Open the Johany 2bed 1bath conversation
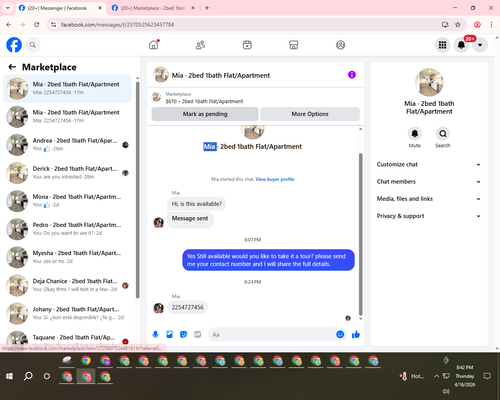The width and height of the screenshot is (500, 400). [x=67, y=313]
